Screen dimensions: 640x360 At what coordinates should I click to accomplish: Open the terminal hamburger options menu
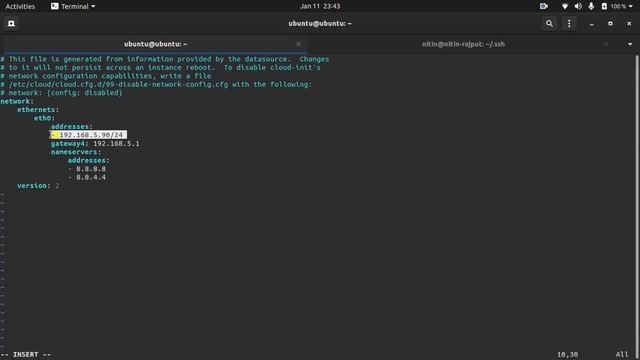[x=569, y=24]
